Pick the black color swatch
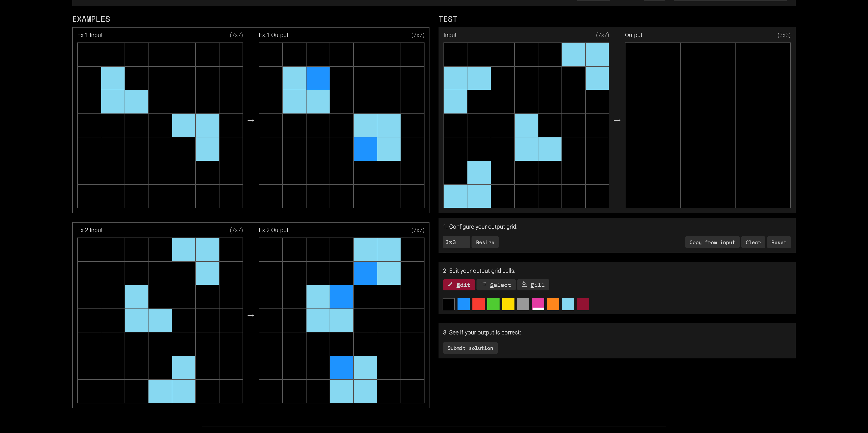This screenshot has height=433, width=868. 448,304
